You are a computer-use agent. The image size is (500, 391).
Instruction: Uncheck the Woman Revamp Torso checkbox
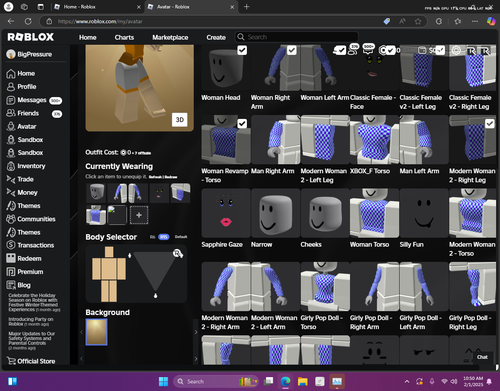(242, 124)
